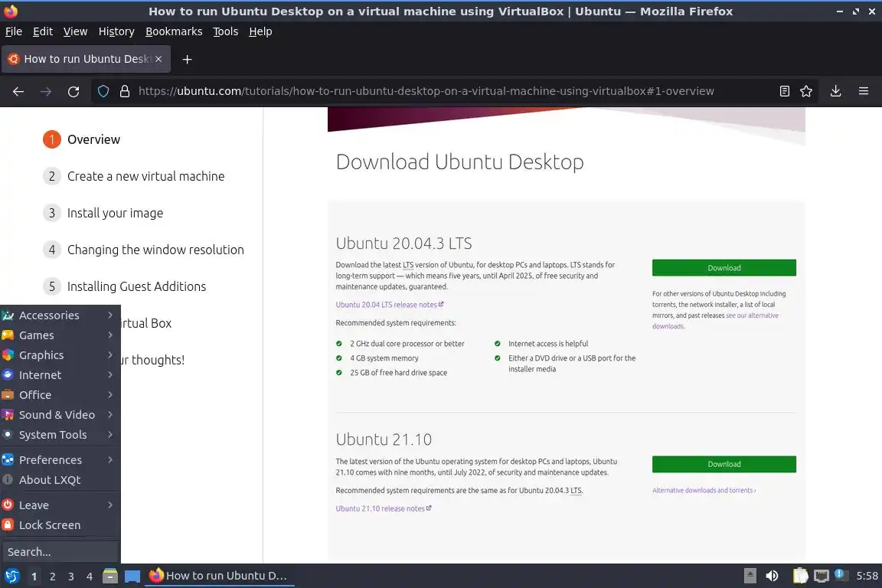The width and height of the screenshot is (882, 588).
Task: Open the Help menu
Action: tap(260, 31)
